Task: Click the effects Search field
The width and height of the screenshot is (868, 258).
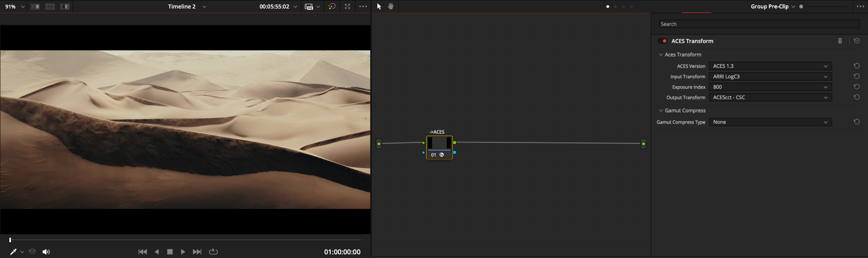Action: tap(759, 24)
